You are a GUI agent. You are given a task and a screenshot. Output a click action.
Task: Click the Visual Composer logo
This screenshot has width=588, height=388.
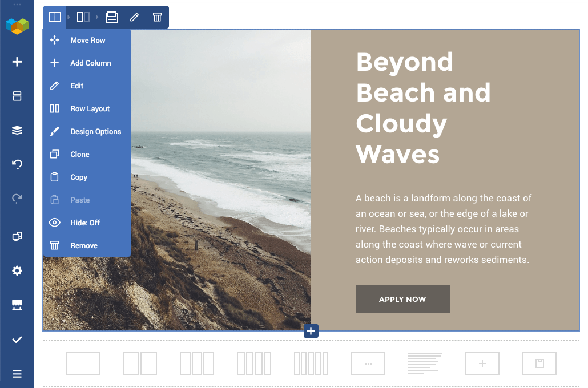coord(17,26)
